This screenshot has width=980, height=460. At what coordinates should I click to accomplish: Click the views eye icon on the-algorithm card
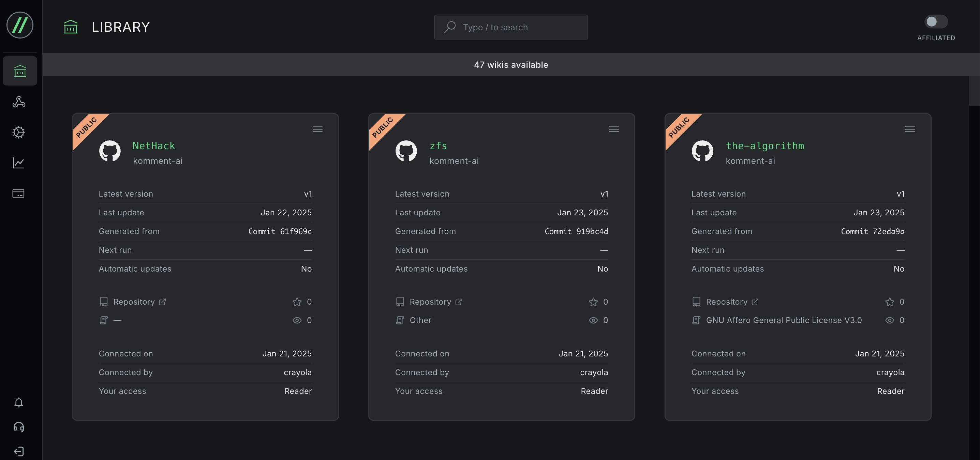click(x=889, y=320)
